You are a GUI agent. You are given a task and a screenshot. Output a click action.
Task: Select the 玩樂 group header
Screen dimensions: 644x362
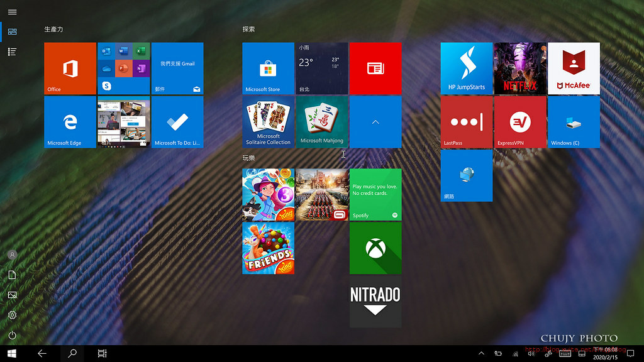(x=248, y=158)
